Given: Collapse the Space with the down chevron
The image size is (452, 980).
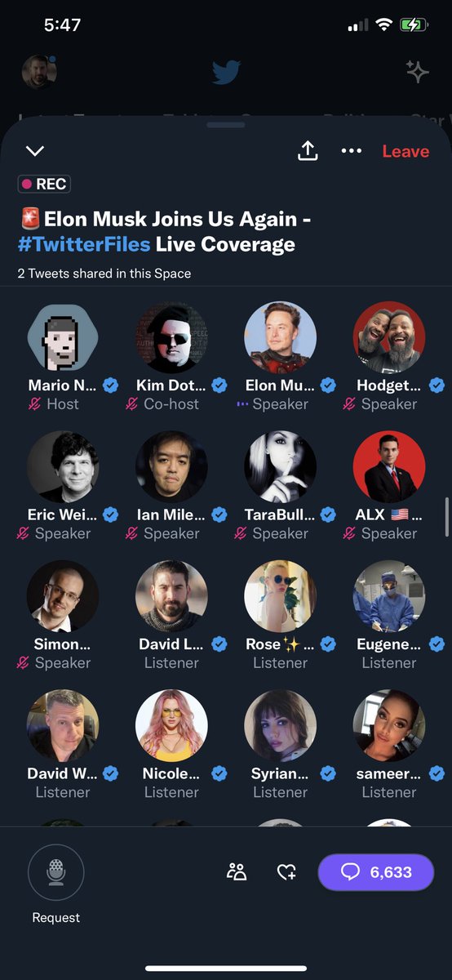Looking at the screenshot, I should pos(35,151).
